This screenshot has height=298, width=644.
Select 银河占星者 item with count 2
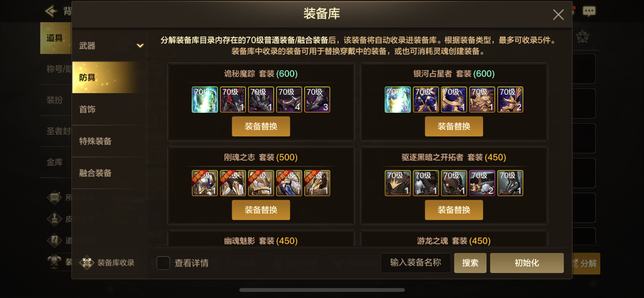point(510,99)
